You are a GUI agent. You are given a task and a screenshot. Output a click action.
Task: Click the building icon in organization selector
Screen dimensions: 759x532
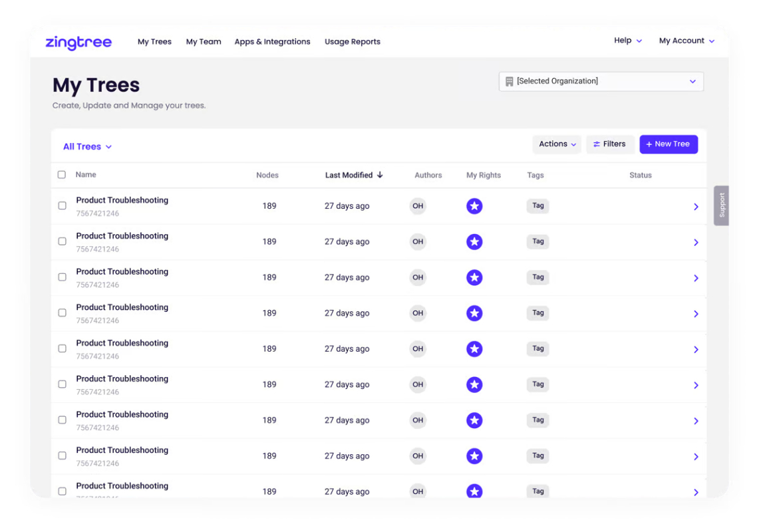pos(509,81)
